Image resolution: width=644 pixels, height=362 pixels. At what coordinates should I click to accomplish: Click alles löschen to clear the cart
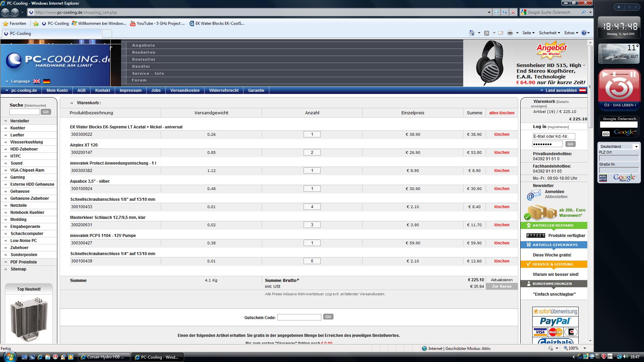502,113
